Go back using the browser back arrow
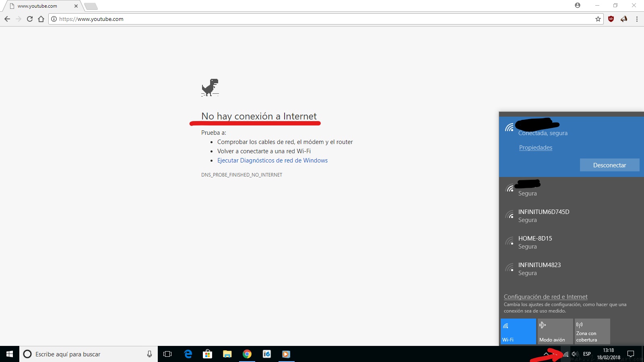The image size is (644, 362). (7, 19)
